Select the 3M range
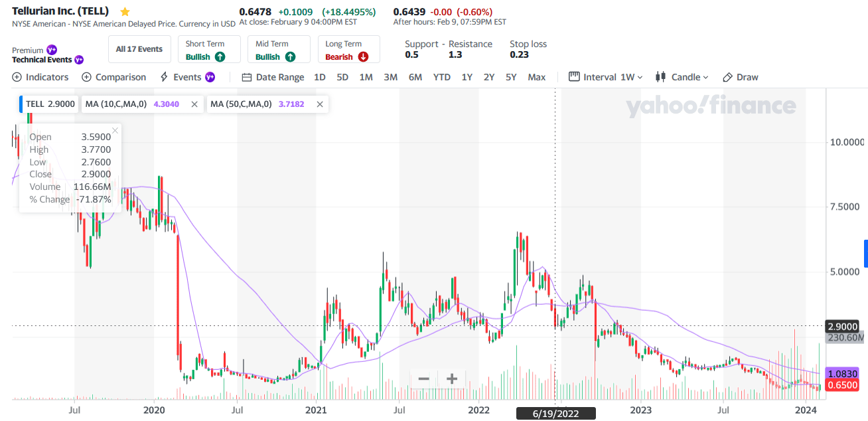Screen dimensions: 868x421 coord(391,77)
